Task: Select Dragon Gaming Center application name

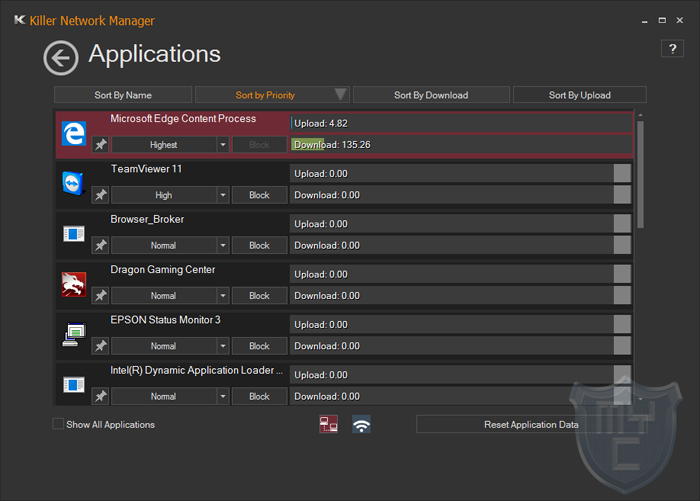Action: [x=162, y=270]
